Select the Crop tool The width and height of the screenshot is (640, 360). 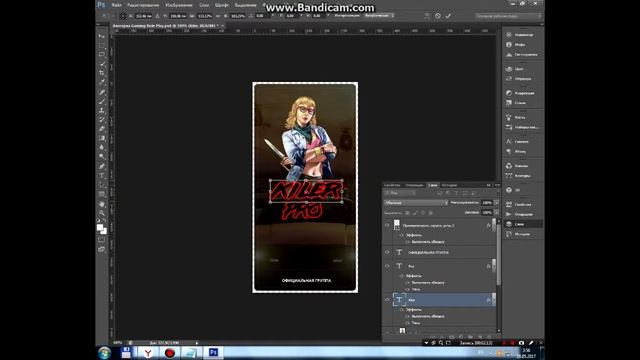pos(102,73)
